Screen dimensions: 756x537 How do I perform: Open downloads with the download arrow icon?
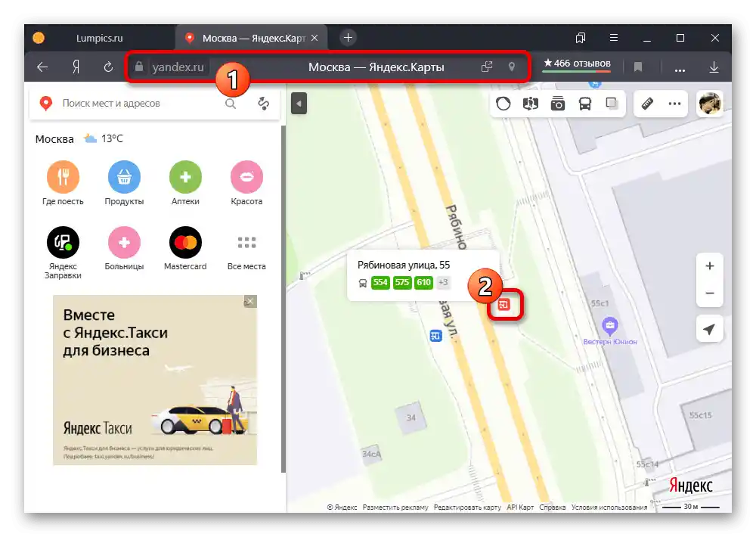coord(714,67)
